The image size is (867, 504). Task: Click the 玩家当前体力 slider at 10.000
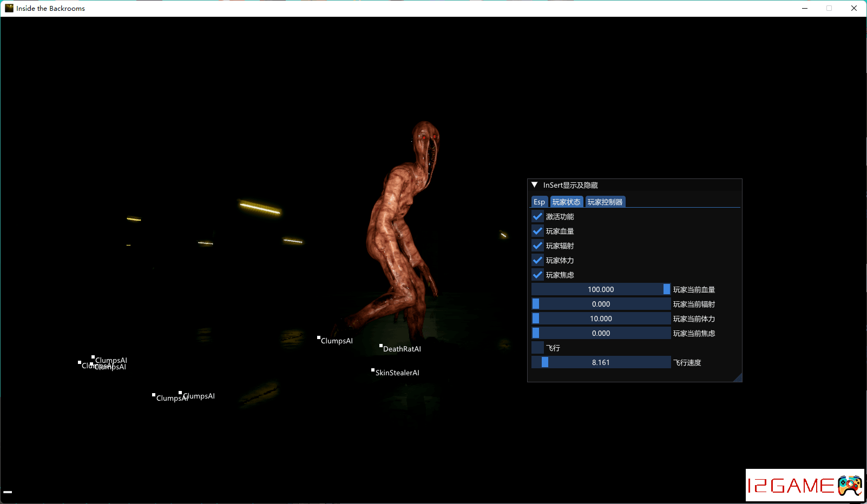pos(601,319)
